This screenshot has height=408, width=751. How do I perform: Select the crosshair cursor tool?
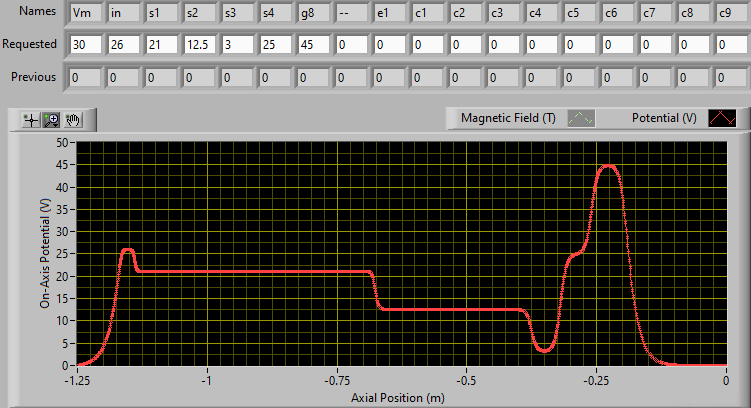click(31, 120)
